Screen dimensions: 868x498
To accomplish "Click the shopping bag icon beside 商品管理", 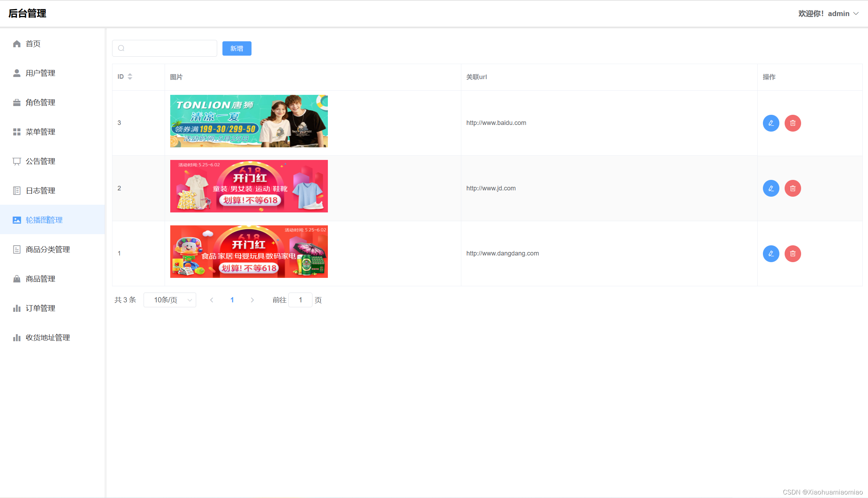I will [x=17, y=279].
